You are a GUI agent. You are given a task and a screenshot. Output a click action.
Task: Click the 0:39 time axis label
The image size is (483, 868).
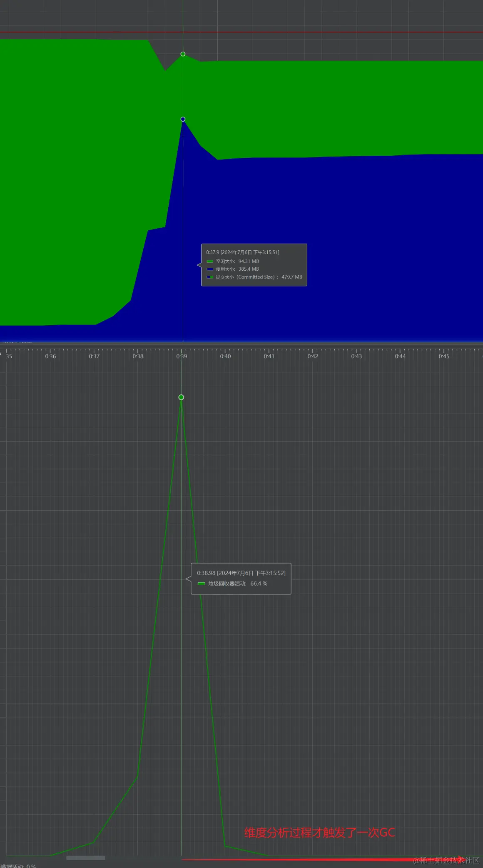182,356
